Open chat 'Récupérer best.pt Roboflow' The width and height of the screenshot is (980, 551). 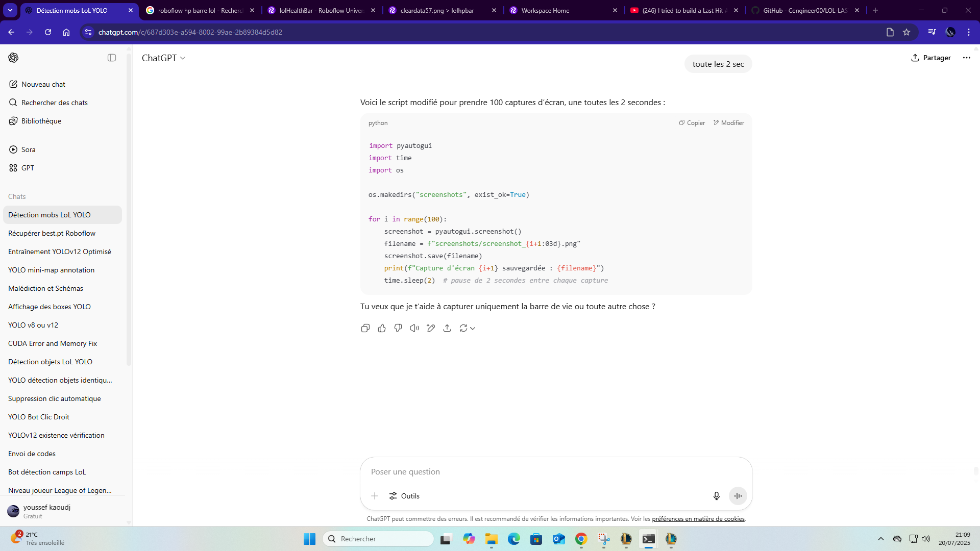tap(63, 233)
